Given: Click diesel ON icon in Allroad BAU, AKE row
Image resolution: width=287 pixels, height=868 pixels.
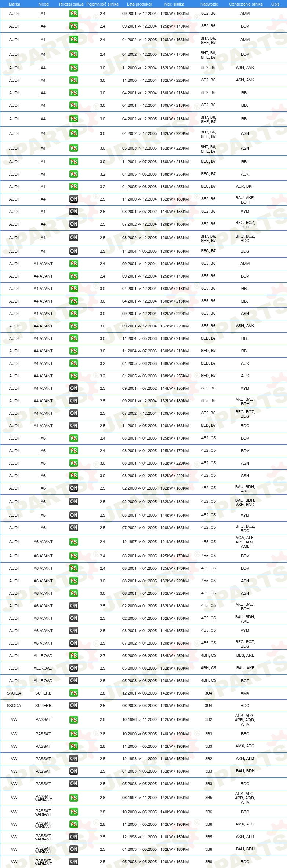Looking at the screenshot, I should 73,668.
